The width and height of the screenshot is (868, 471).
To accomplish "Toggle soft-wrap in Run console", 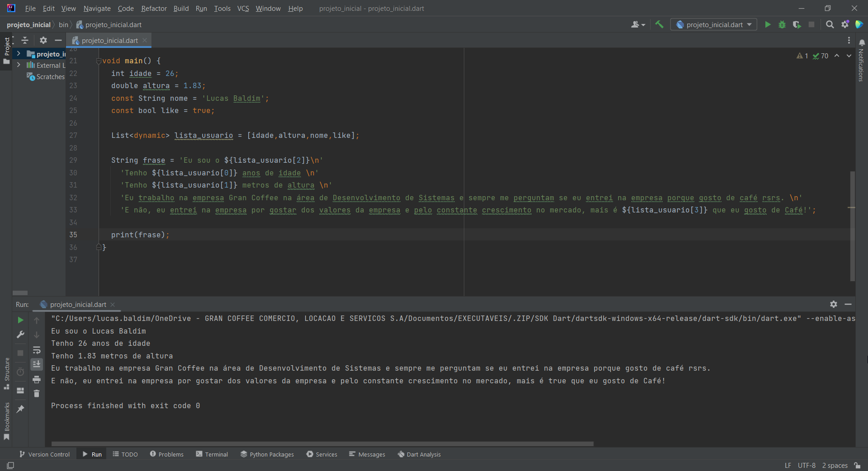I will click(x=37, y=350).
